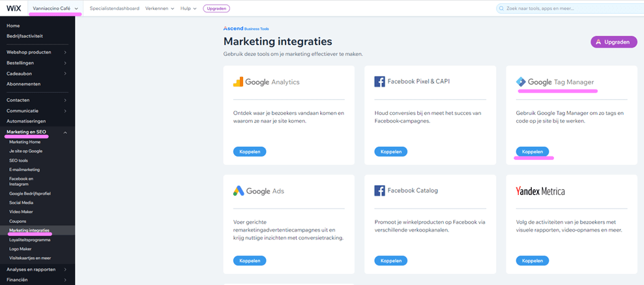Click Koppelen under Google Analytics
Image resolution: width=644 pixels, height=285 pixels.
click(250, 151)
